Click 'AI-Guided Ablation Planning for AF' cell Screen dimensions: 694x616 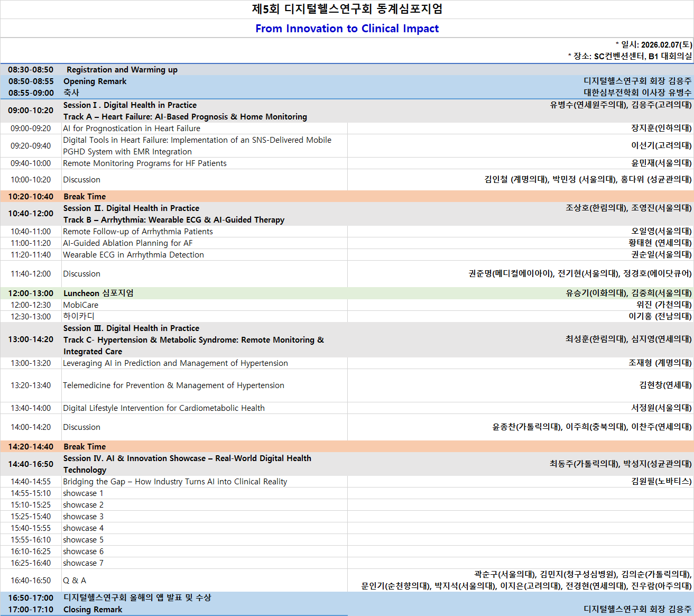coord(128,243)
